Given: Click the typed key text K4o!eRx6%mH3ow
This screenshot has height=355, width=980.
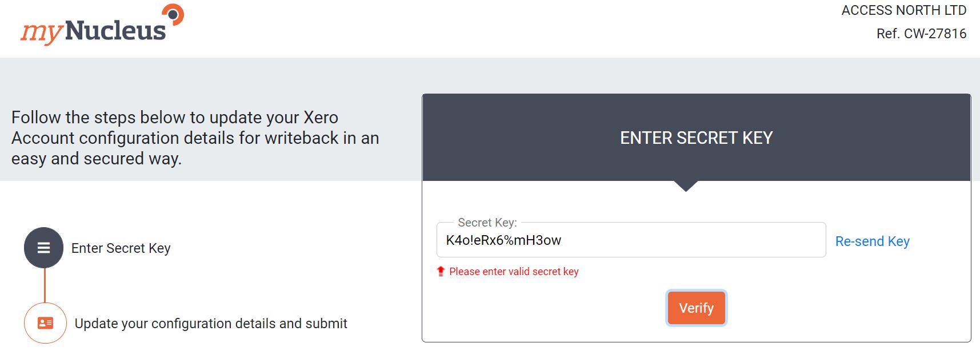Looking at the screenshot, I should [x=503, y=240].
